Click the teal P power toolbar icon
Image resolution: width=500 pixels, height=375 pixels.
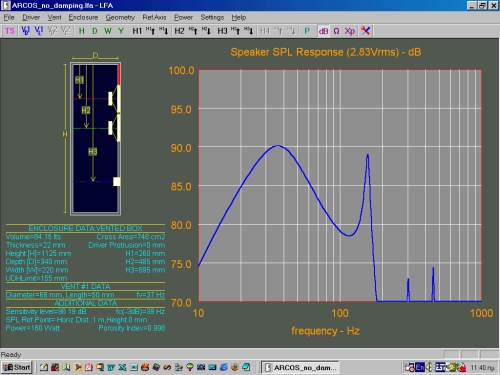click(307, 31)
